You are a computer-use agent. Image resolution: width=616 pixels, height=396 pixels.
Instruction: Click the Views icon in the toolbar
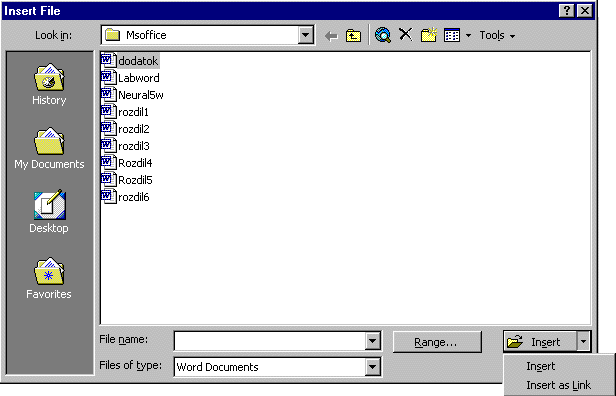point(452,35)
